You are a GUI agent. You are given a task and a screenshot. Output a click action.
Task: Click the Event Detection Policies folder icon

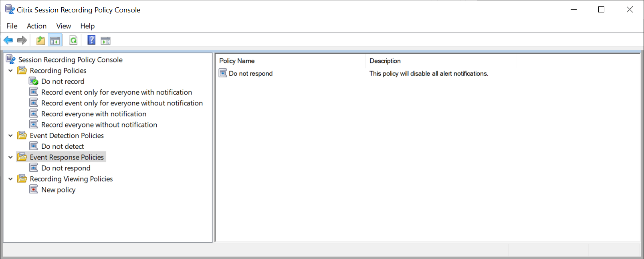click(22, 135)
